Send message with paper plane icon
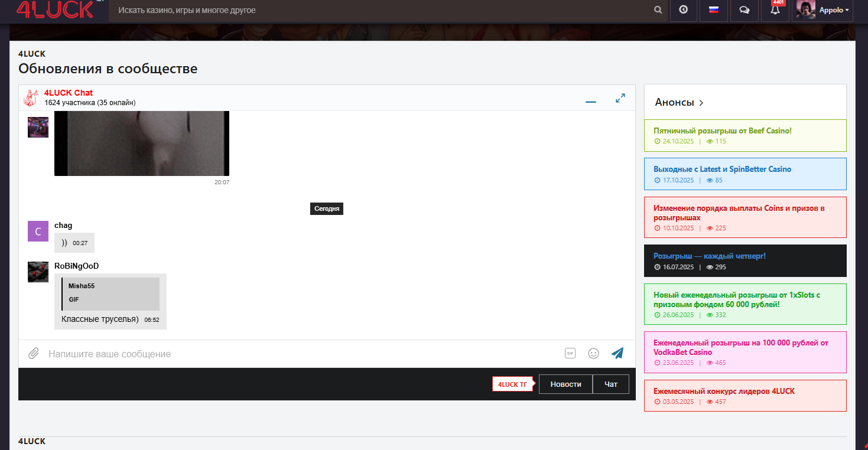 [x=617, y=353]
